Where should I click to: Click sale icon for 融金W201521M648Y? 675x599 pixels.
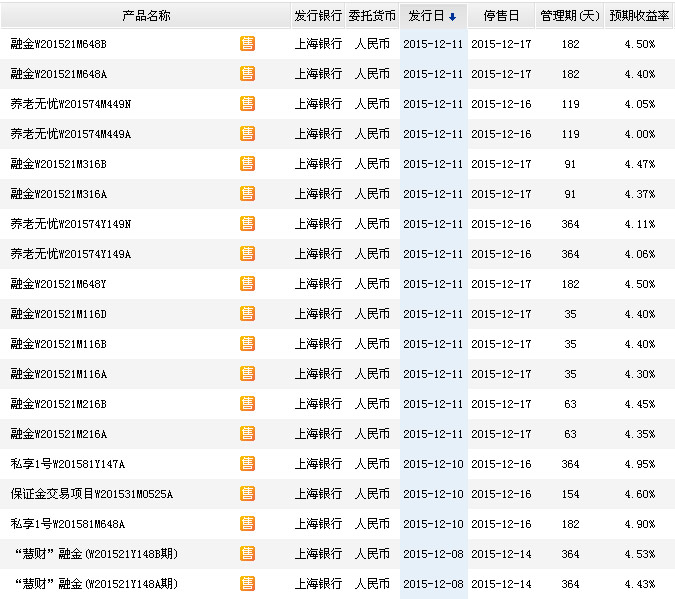click(x=248, y=284)
